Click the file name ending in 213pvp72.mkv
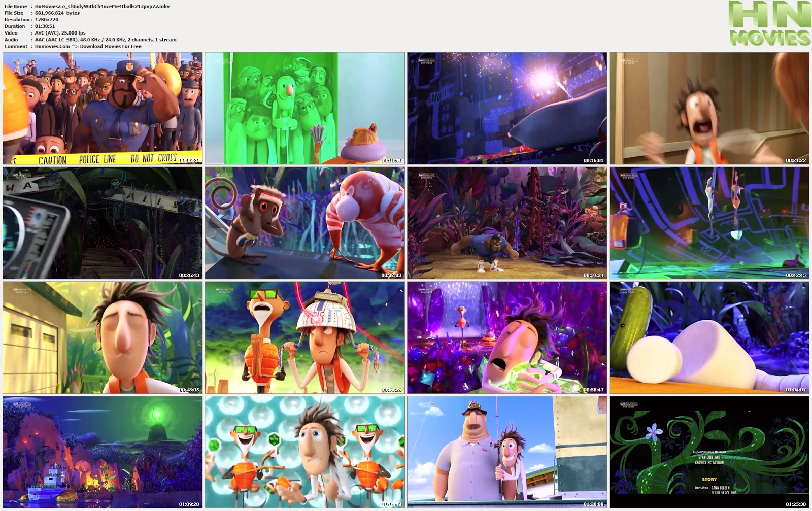 click(103, 6)
